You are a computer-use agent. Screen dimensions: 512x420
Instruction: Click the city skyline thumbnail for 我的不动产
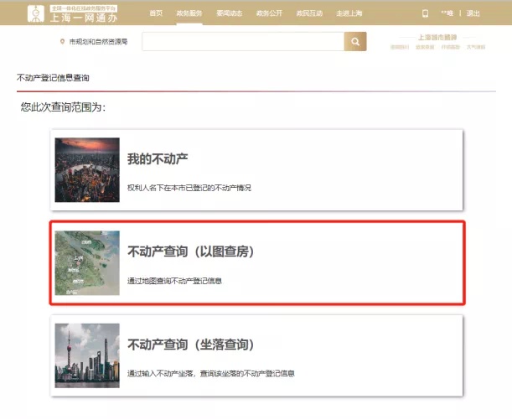point(87,170)
